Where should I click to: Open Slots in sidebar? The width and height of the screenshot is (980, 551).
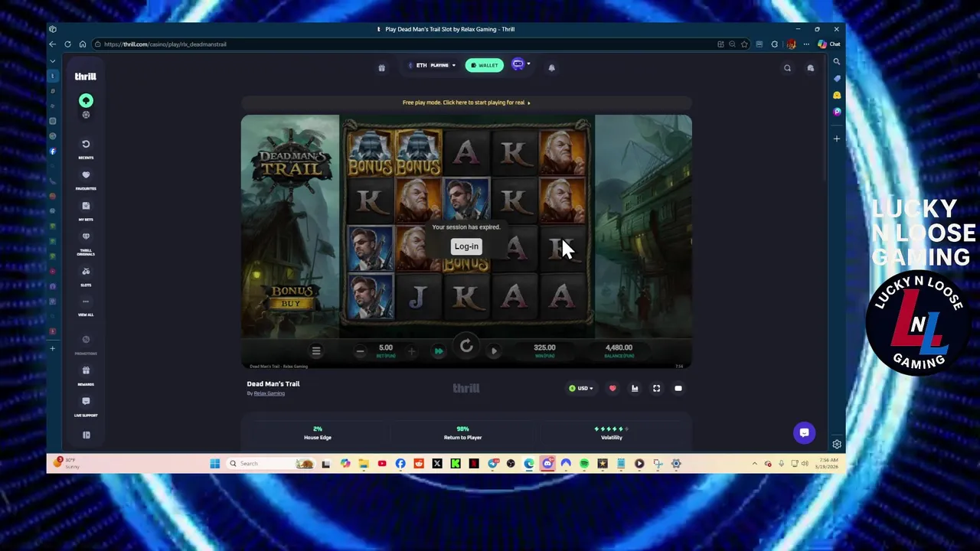tap(86, 275)
